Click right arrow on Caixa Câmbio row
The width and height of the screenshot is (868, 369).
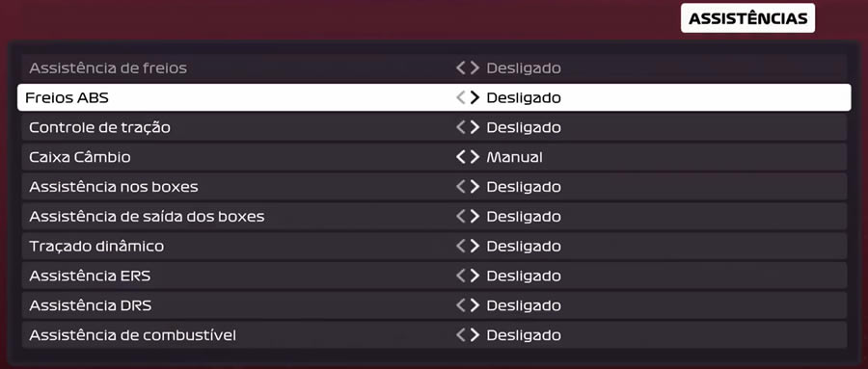(x=475, y=157)
